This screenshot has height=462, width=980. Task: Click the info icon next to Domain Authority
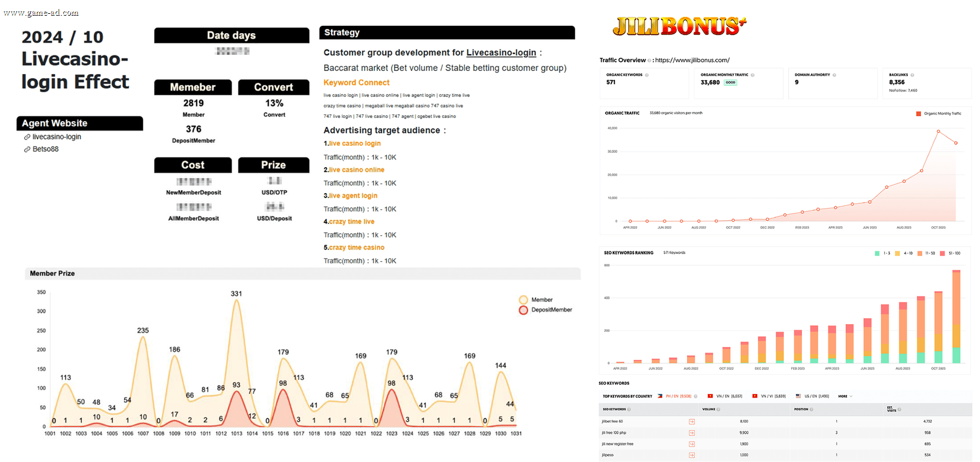(834, 75)
